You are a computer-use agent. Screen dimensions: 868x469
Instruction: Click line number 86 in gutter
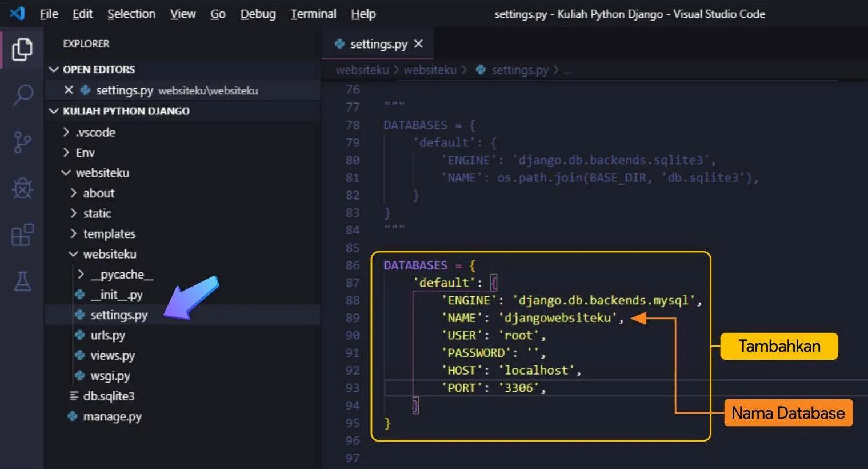coord(353,265)
